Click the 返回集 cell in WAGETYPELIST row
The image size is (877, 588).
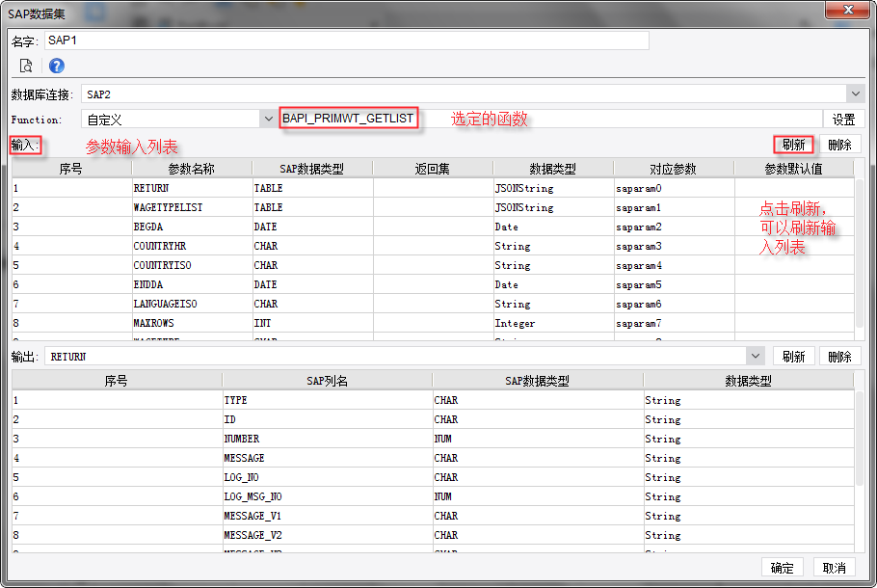point(433,207)
